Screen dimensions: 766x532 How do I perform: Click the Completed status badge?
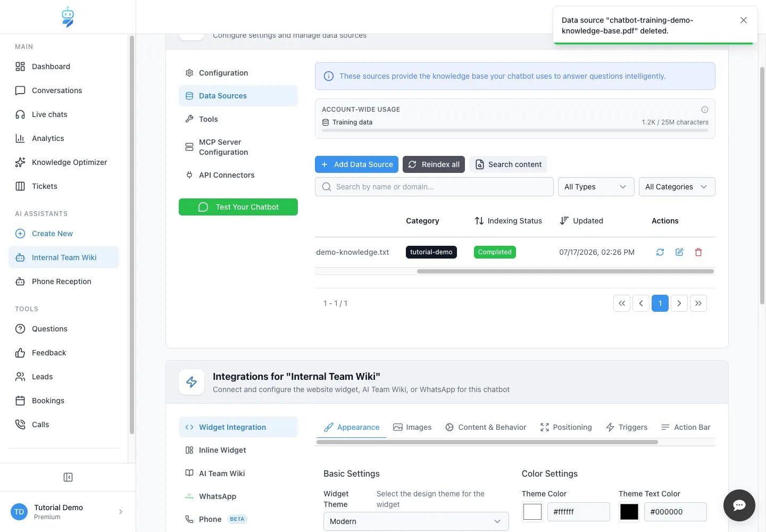click(x=495, y=252)
